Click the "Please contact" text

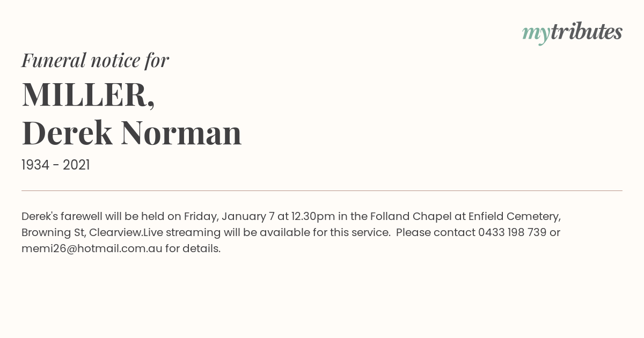click(435, 232)
